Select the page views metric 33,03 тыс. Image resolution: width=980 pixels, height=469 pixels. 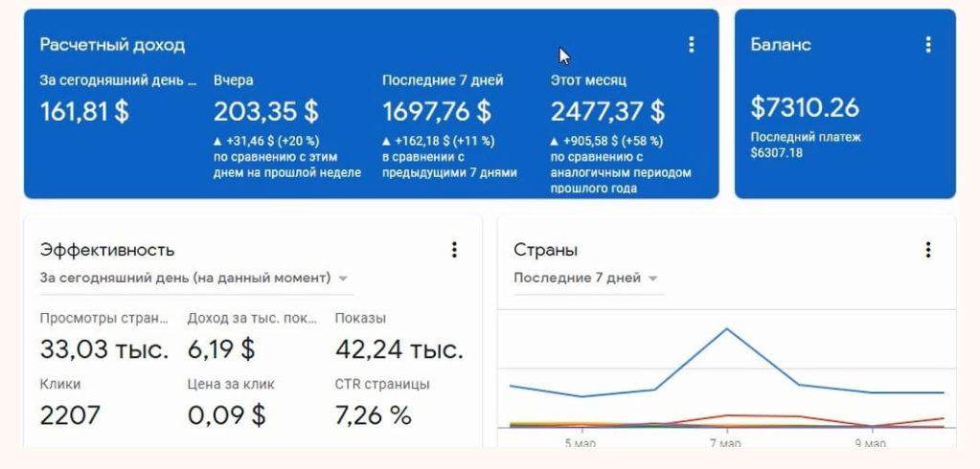(103, 350)
